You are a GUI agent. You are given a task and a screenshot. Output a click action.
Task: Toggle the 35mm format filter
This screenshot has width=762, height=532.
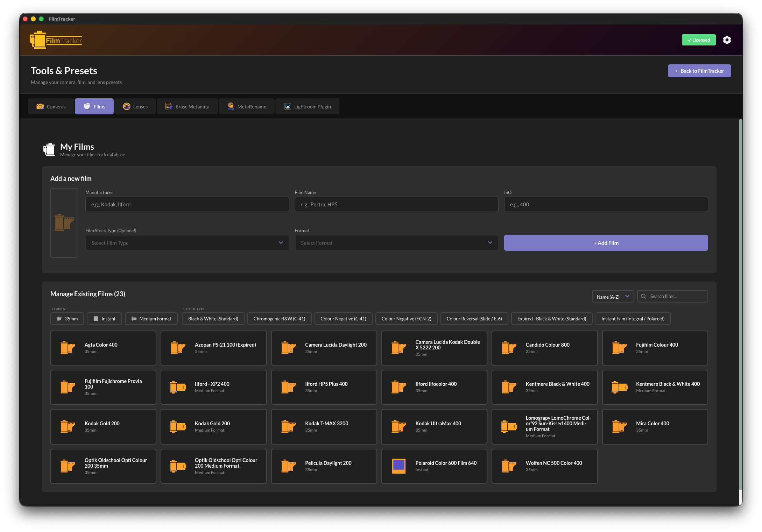coord(67,319)
